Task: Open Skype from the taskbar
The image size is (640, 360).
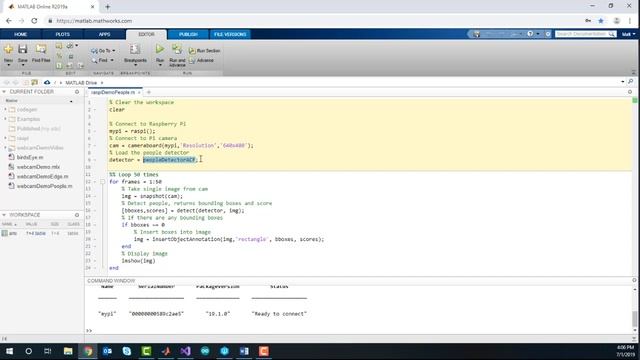Action: point(127,351)
